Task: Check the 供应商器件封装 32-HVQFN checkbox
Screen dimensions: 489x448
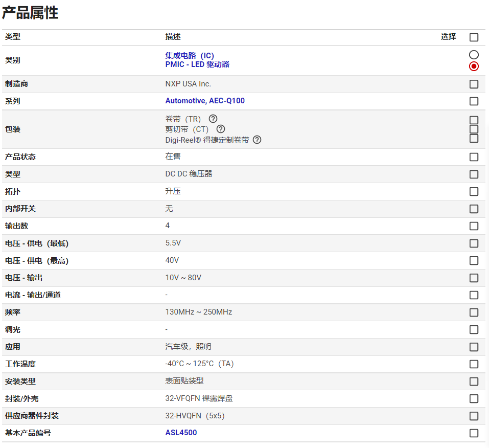Action: pyautogui.click(x=474, y=416)
